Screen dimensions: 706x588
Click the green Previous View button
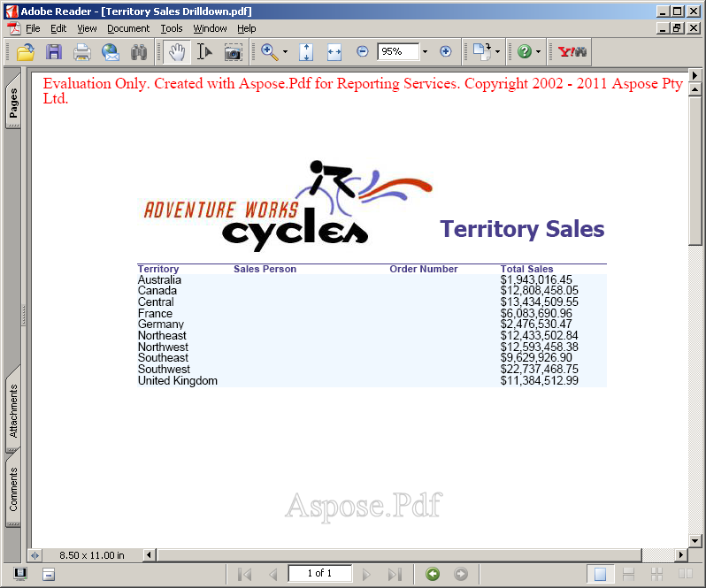pyautogui.click(x=433, y=575)
